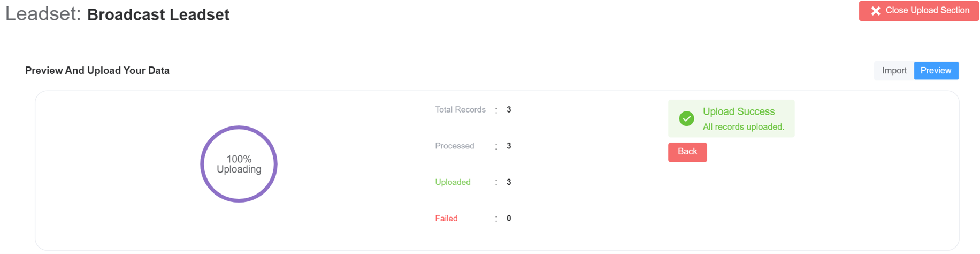Click the Preview And Upload Your Data heading
The height and width of the screenshot is (254, 980).
coord(97,71)
